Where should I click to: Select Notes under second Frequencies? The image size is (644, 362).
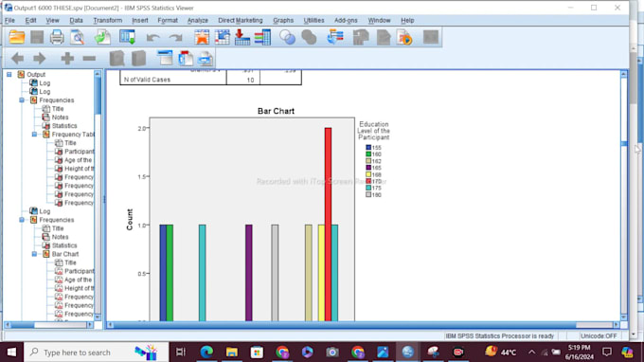60,237
